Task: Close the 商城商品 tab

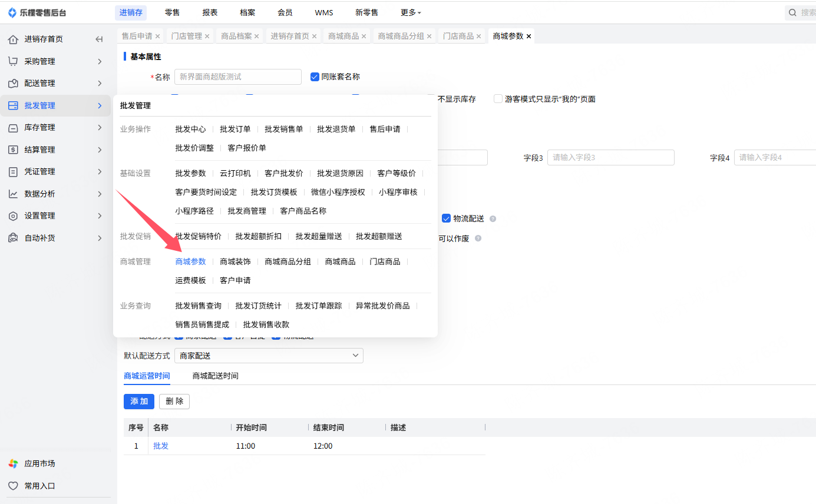Action: pos(364,37)
